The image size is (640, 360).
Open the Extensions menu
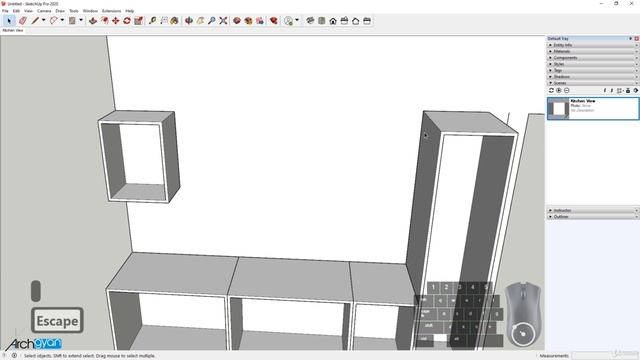pyautogui.click(x=111, y=11)
